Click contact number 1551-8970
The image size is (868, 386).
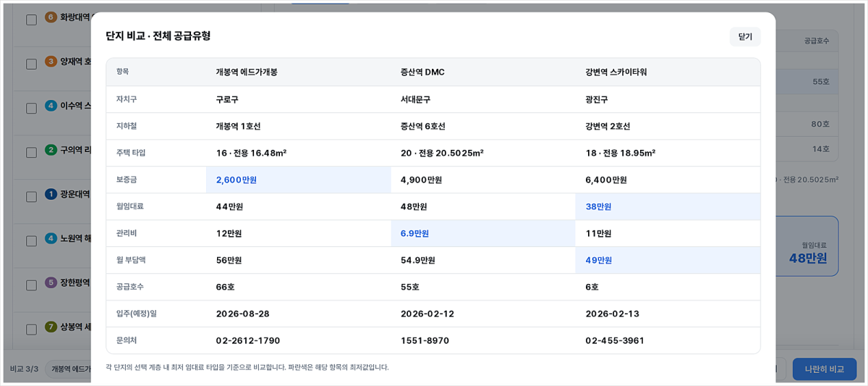[x=425, y=340]
